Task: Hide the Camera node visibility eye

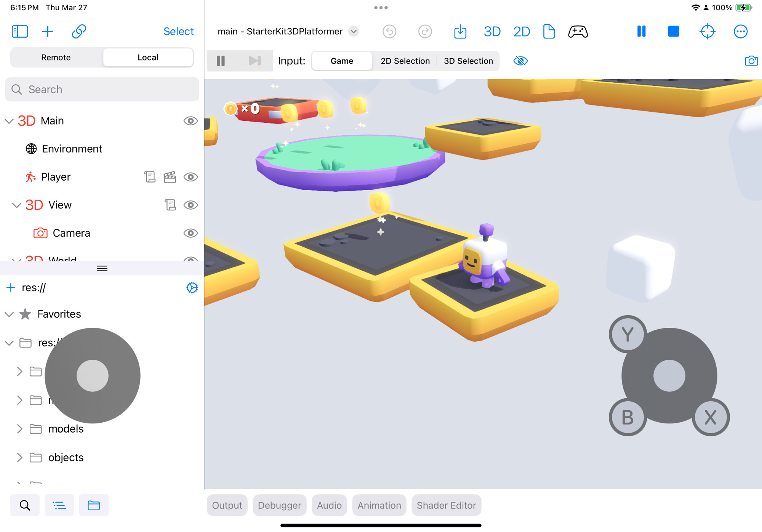Action: 190,233
